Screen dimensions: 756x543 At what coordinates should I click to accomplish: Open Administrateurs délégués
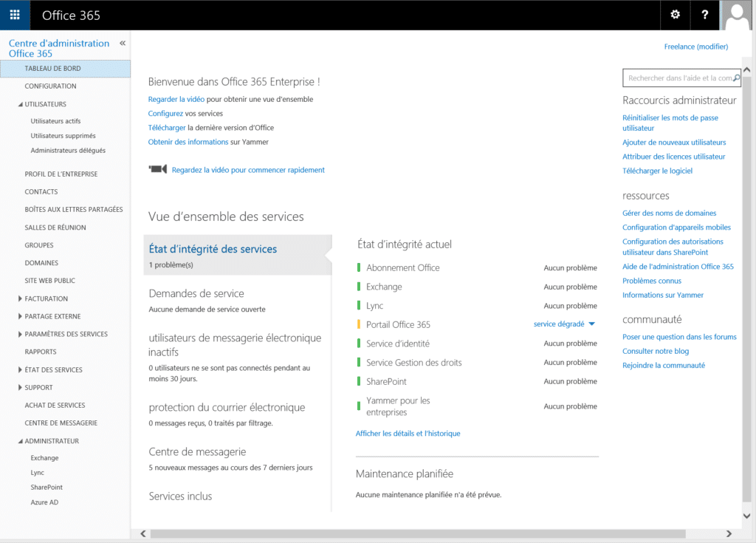click(68, 151)
